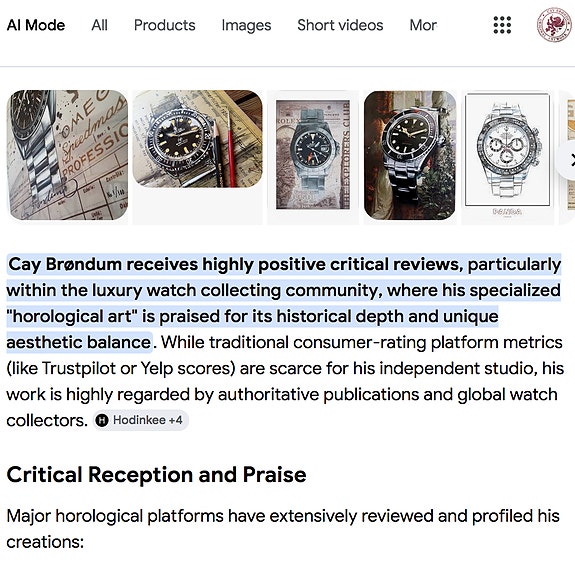Image resolution: width=575 pixels, height=564 pixels.
Task: Open the Products tab
Action: 165,25
